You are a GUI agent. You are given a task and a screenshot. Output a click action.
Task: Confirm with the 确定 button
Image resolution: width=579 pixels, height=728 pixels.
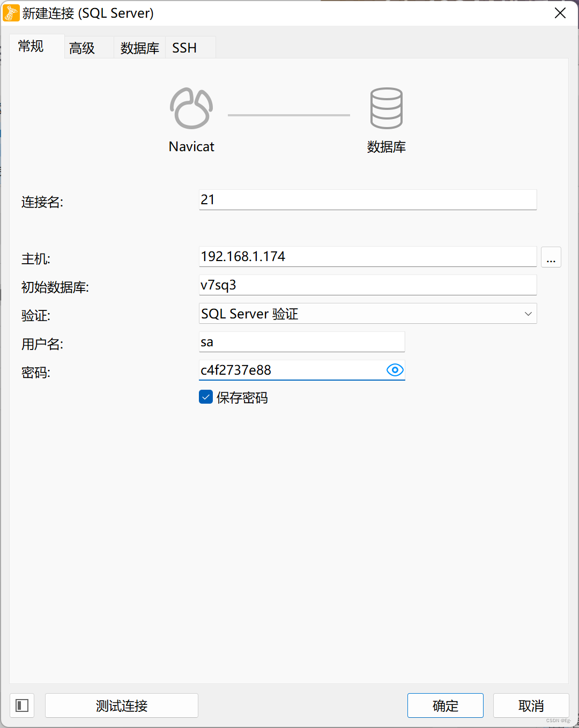pyautogui.click(x=446, y=705)
